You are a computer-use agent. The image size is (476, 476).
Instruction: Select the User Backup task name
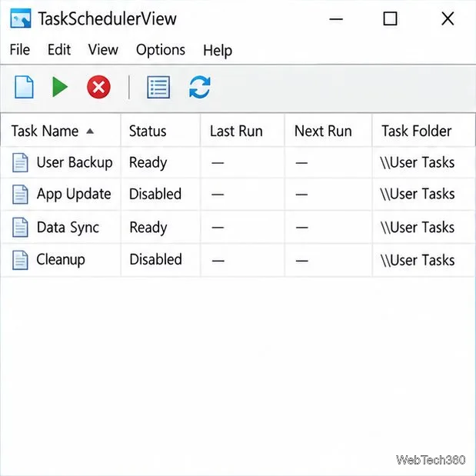point(75,163)
